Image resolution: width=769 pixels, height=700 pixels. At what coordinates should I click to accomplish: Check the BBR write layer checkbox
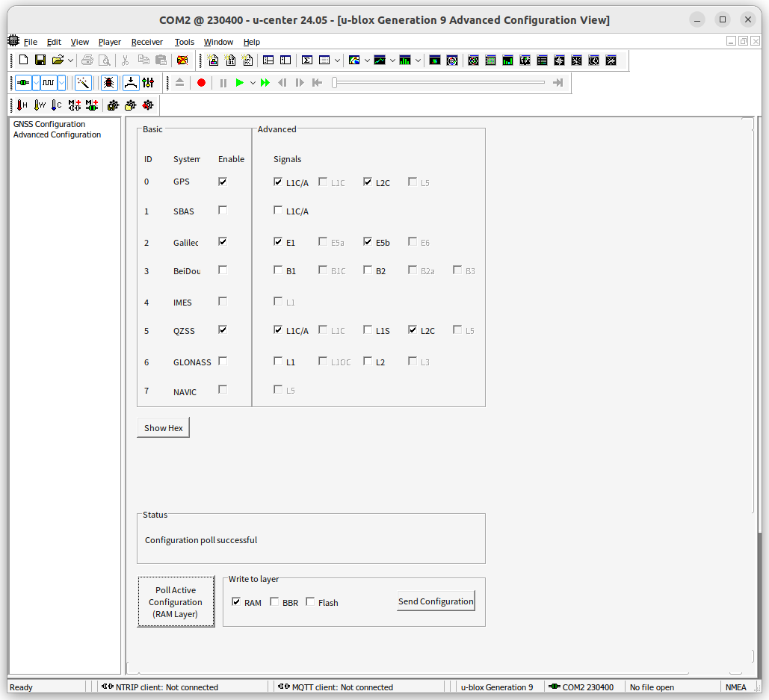(274, 601)
